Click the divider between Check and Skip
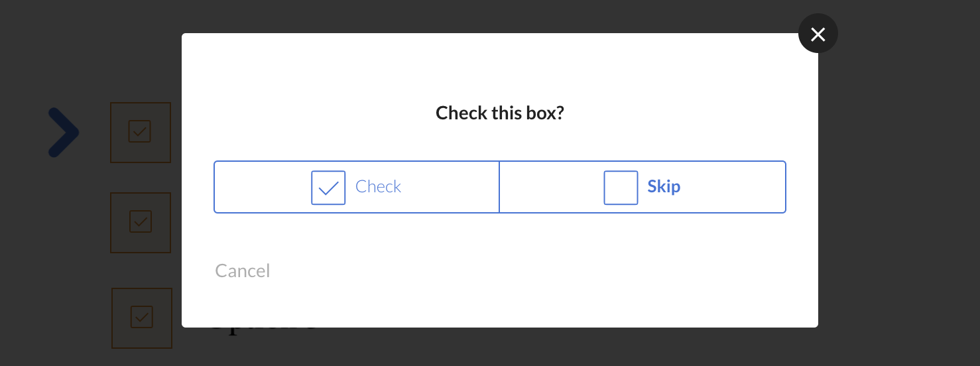Screen dimensions: 980x366 (499, 187)
